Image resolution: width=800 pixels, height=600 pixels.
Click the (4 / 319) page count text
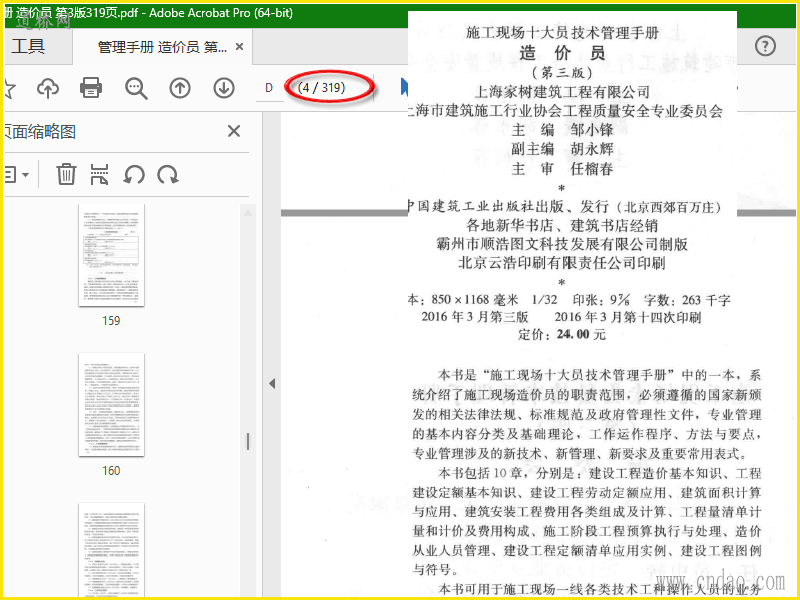click(x=321, y=88)
